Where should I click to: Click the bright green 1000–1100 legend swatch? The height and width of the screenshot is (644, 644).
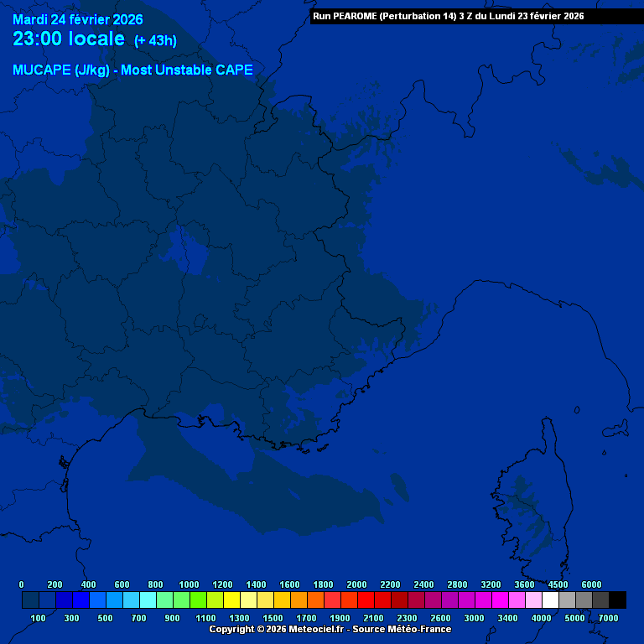198,600
